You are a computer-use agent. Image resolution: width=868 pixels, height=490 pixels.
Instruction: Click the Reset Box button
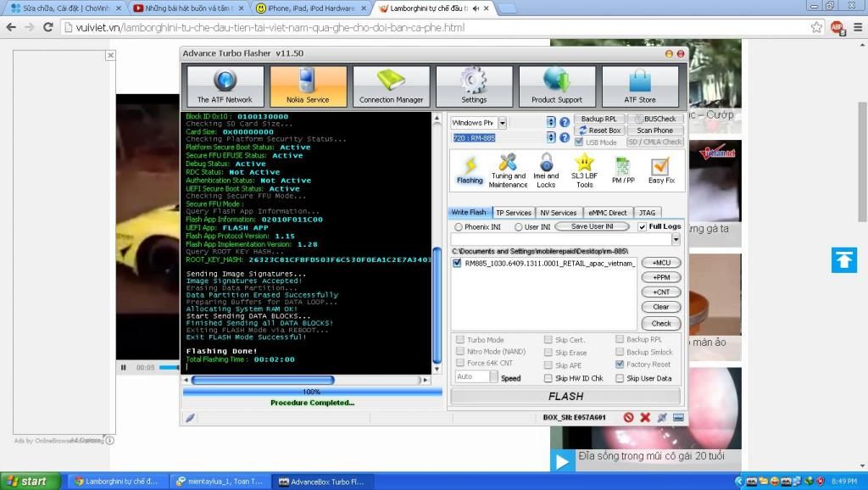599,131
